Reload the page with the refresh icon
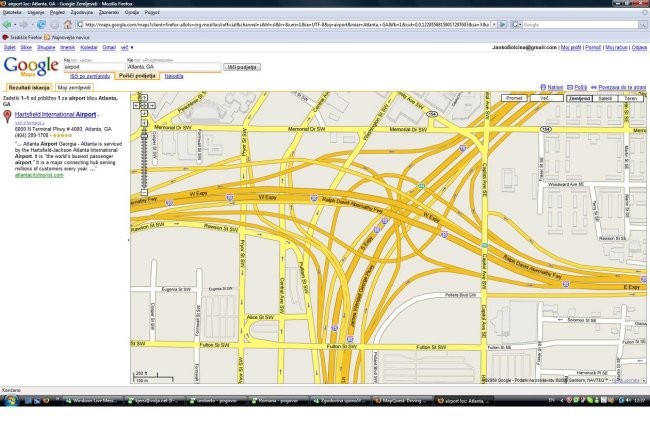The width and height of the screenshot is (650, 446). point(41,25)
